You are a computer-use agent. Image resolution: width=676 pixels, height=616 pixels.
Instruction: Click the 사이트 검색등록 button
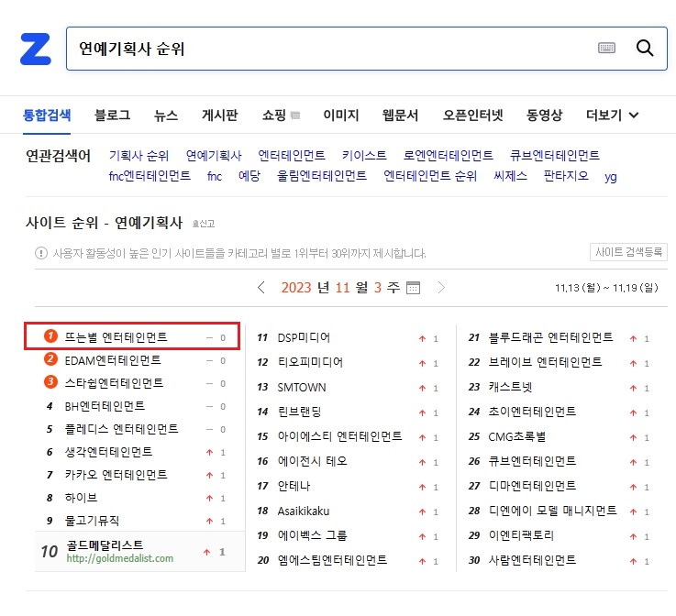628,252
